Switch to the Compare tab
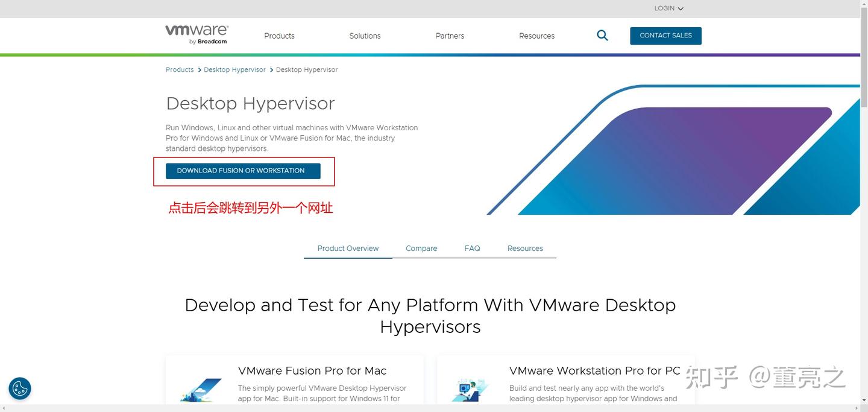Image resolution: width=868 pixels, height=412 pixels. tap(421, 248)
